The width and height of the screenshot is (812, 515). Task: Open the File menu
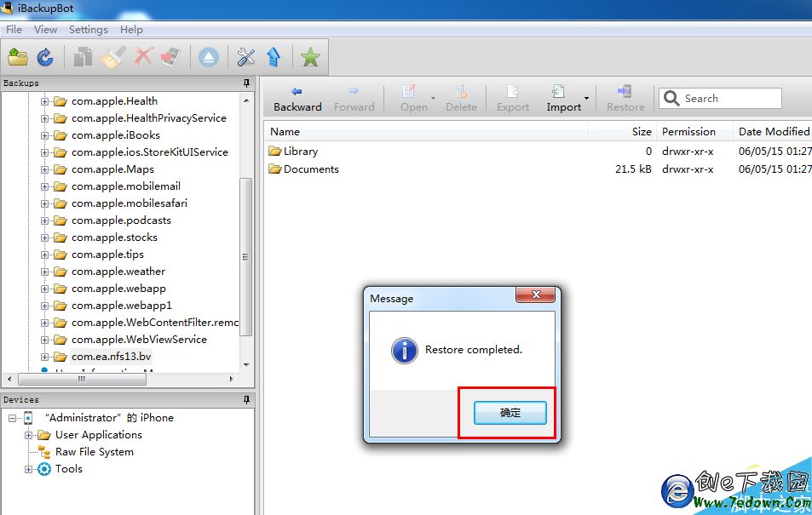[14, 30]
